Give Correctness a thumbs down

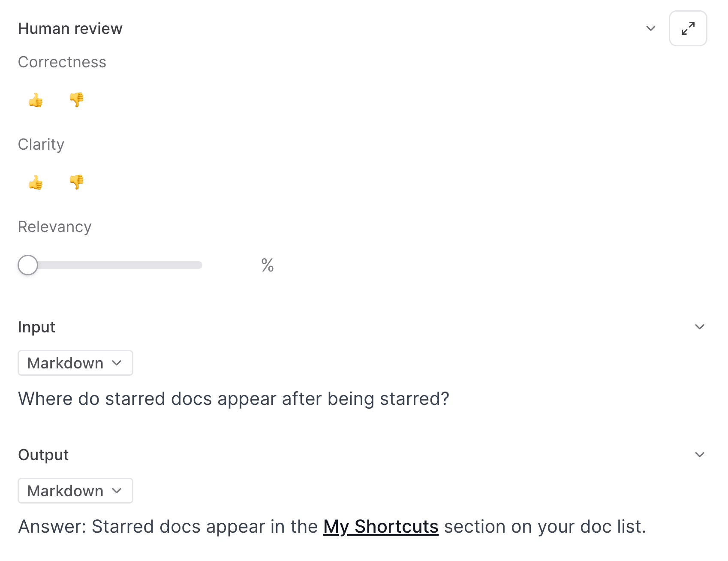tap(77, 100)
